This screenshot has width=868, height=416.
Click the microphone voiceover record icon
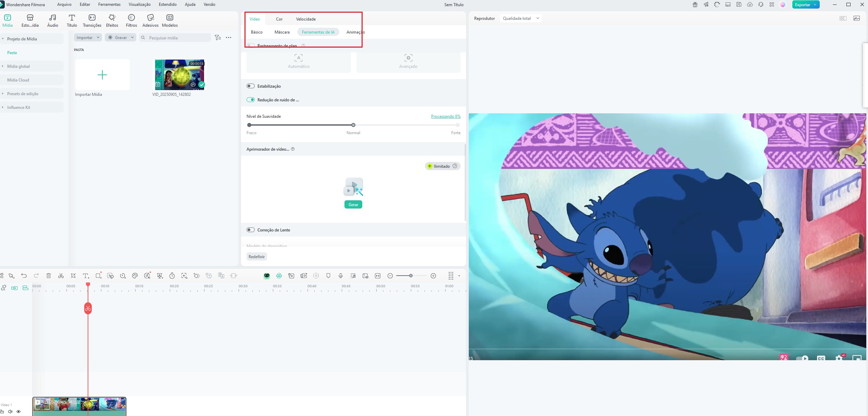click(x=341, y=276)
